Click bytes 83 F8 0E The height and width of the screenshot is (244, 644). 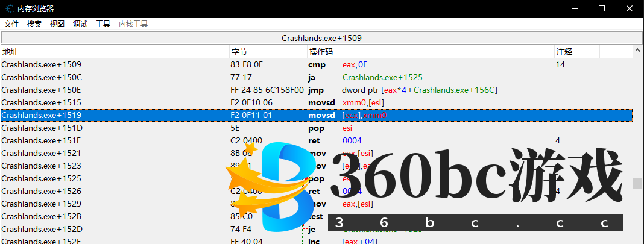[x=247, y=65]
